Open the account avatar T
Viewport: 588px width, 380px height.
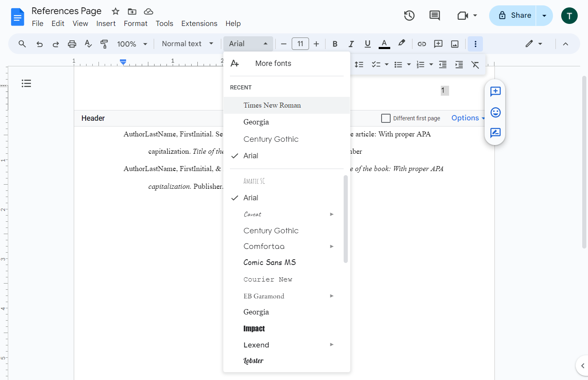click(x=569, y=16)
